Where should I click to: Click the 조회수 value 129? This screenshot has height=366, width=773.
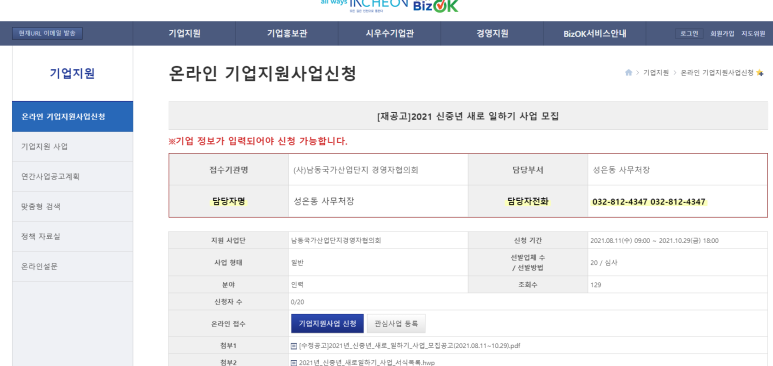596,285
